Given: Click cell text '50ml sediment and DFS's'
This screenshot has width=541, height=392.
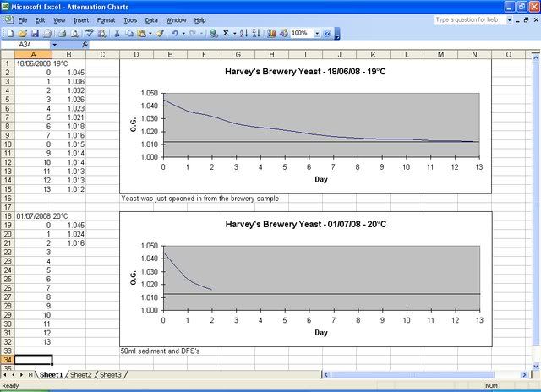Looking at the screenshot, I should pos(160,351).
